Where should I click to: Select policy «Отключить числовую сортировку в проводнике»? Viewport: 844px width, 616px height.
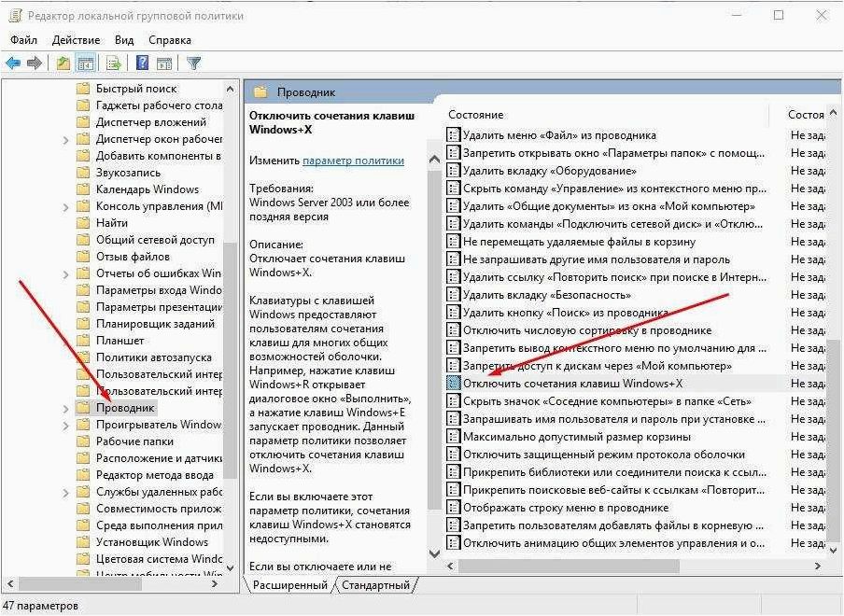pyautogui.click(x=587, y=330)
